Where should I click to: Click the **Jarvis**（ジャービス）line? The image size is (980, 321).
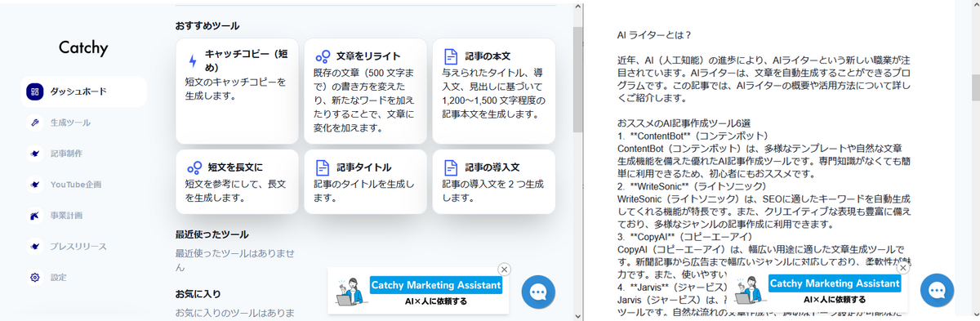point(671,288)
